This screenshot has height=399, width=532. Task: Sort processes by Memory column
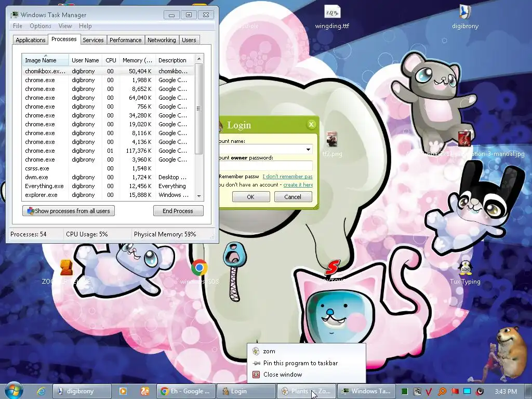[137, 60]
